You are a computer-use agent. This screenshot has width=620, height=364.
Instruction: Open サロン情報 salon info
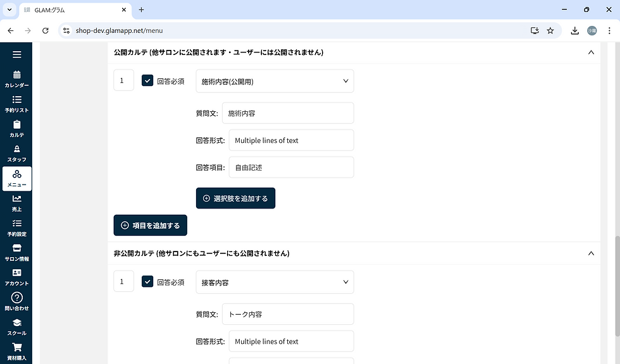[x=16, y=253]
